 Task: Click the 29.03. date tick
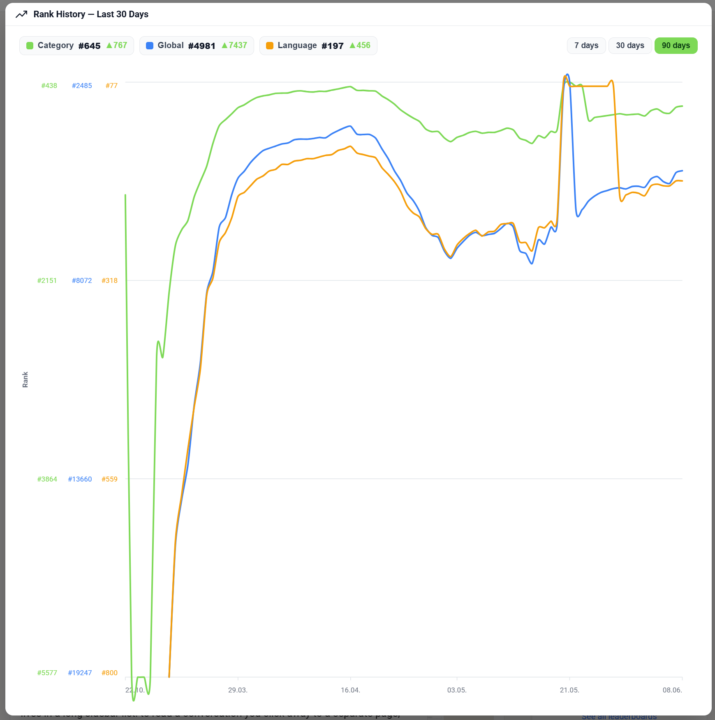(237, 690)
